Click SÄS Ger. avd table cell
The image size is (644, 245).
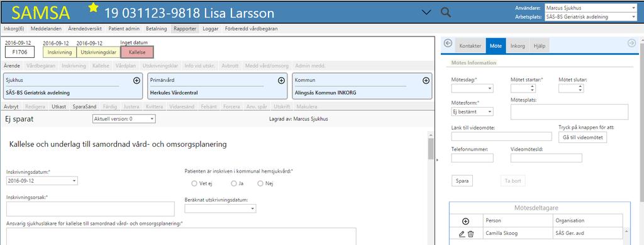coord(587,234)
